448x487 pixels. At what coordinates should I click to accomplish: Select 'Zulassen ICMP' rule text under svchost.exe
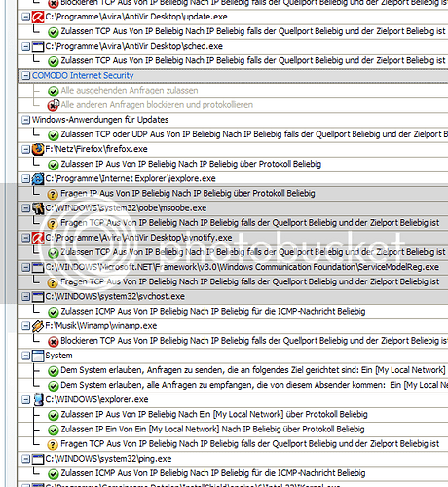pyautogui.click(x=213, y=312)
